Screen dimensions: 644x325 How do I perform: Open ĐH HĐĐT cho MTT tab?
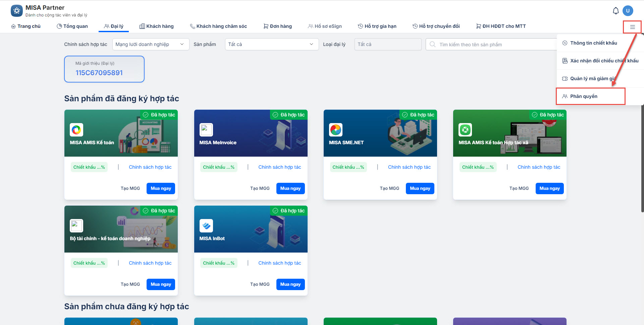(501, 26)
